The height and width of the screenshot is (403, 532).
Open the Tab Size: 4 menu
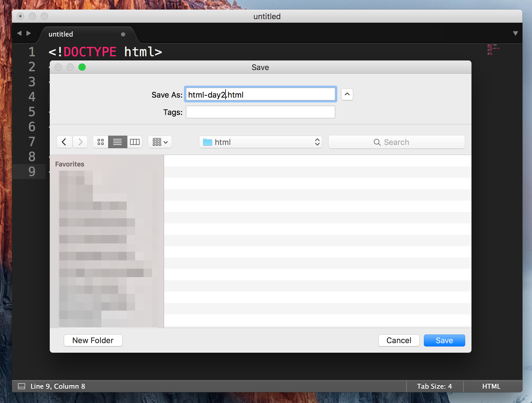pos(434,386)
